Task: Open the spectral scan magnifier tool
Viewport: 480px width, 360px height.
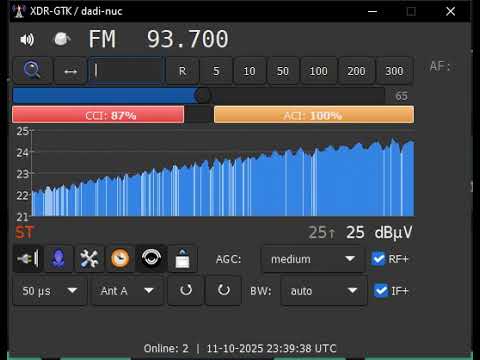Action: (32, 70)
